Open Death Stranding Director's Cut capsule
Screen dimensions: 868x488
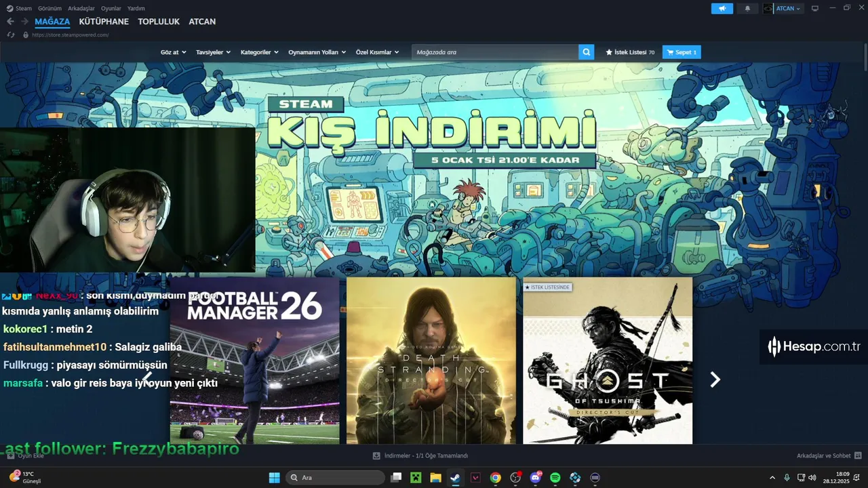coord(431,361)
